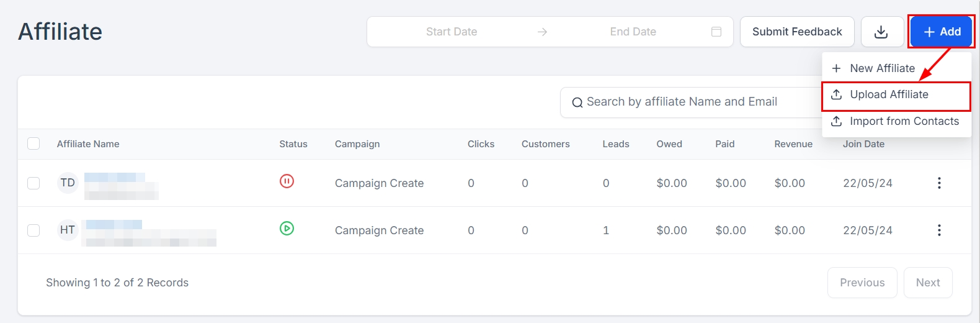Toggle the select-all checkbox in table header
Screen dimensions: 980x323
[x=33, y=144]
